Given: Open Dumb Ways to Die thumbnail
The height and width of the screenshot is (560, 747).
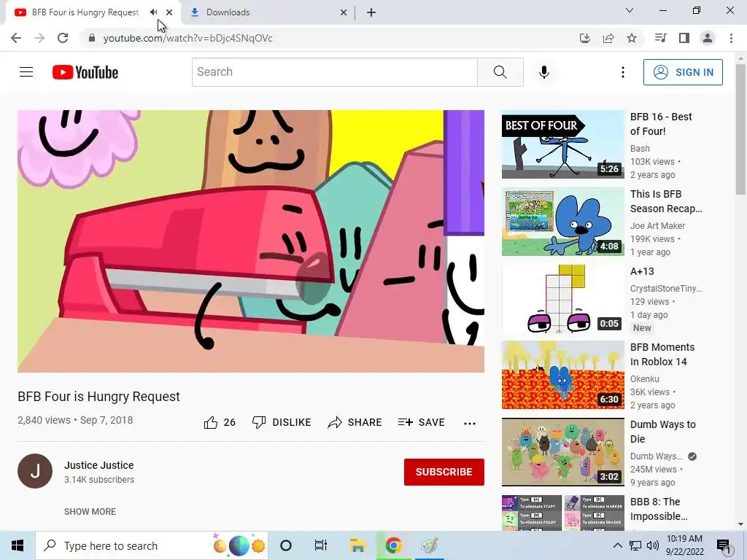Looking at the screenshot, I should [562, 452].
